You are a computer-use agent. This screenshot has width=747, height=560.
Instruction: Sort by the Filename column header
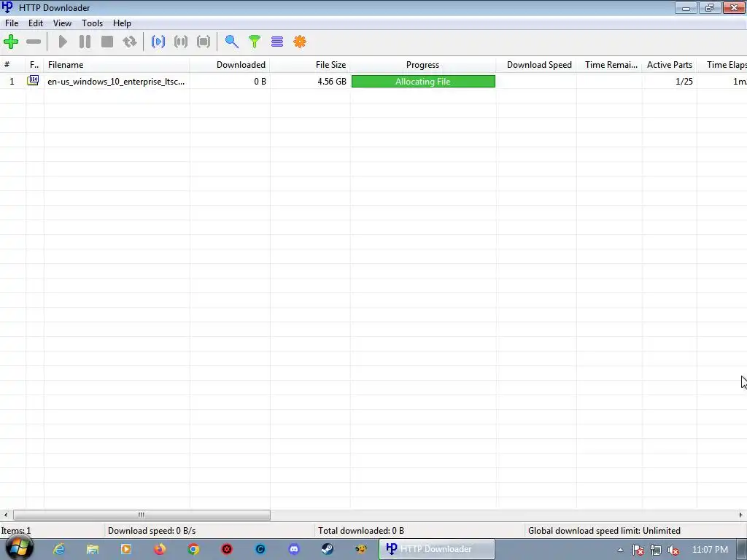point(117,65)
